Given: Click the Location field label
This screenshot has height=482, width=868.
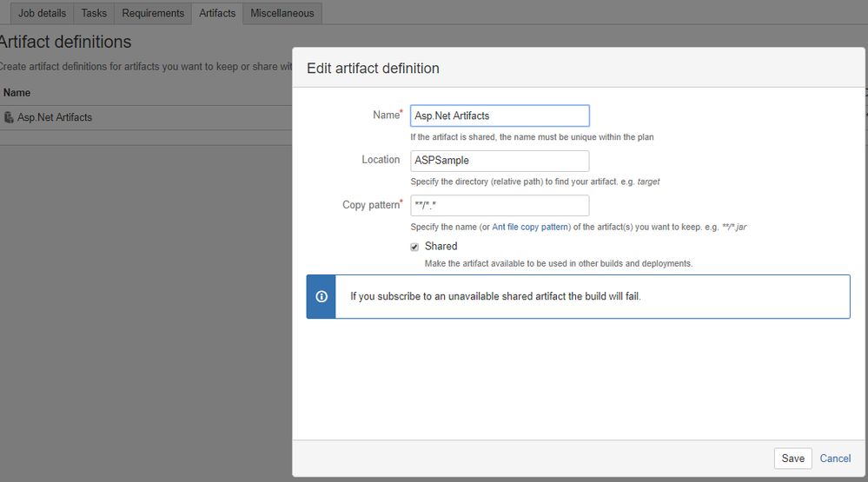Looking at the screenshot, I should [381, 160].
